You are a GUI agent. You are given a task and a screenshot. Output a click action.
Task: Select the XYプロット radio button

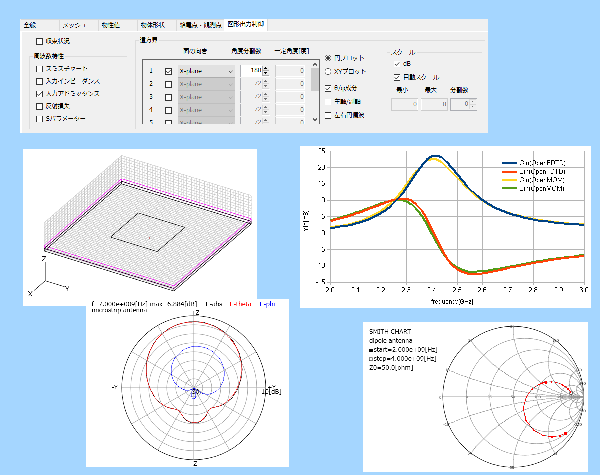(x=328, y=72)
